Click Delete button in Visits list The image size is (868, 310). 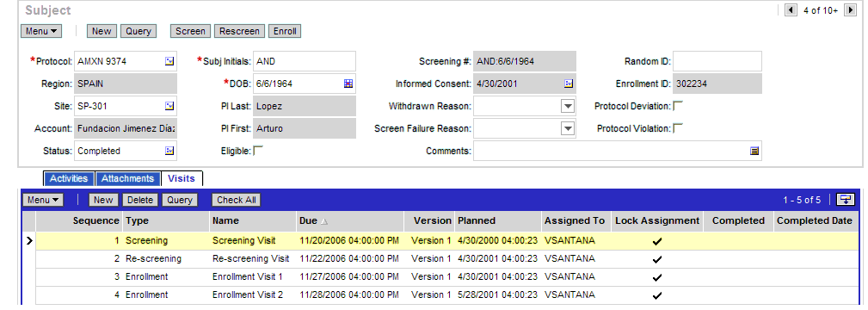[140, 200]
